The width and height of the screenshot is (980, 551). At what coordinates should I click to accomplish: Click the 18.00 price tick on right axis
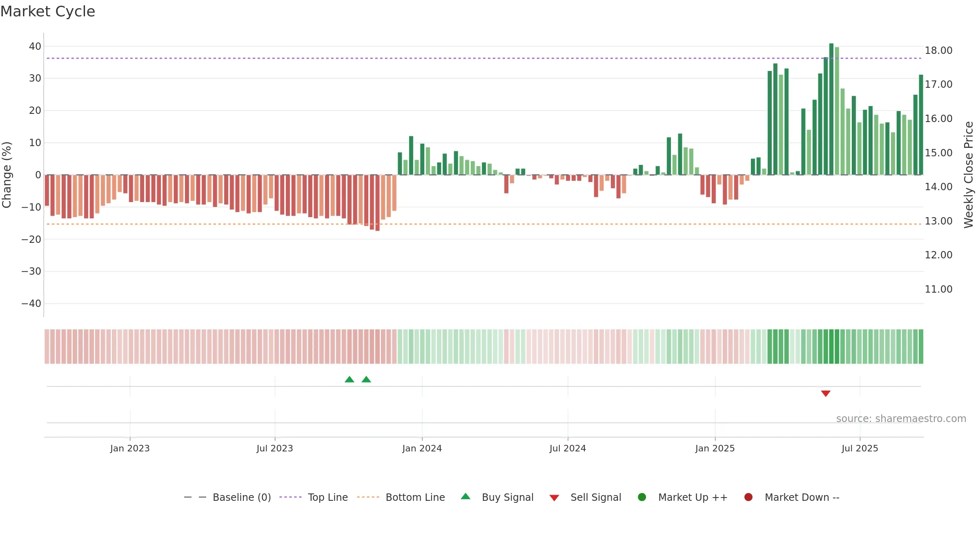[x=938, y=50]
